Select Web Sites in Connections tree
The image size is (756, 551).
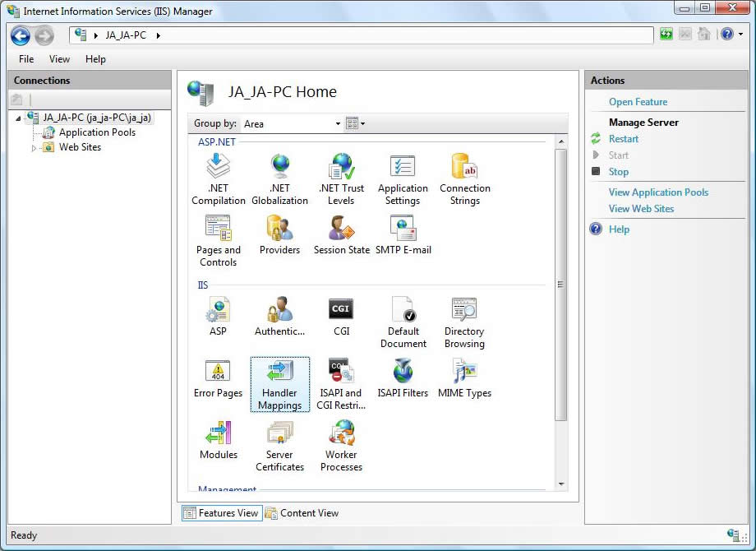tap(80, 147)
